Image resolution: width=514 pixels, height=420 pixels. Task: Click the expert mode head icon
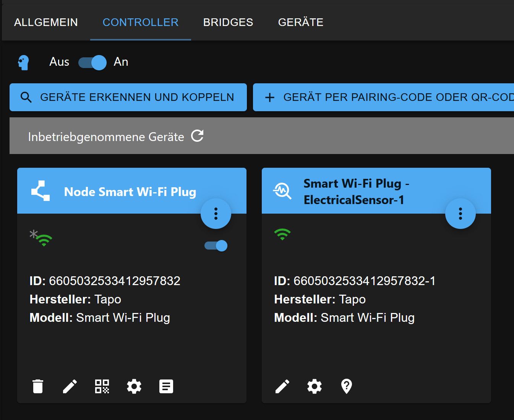tap(24, 62)
